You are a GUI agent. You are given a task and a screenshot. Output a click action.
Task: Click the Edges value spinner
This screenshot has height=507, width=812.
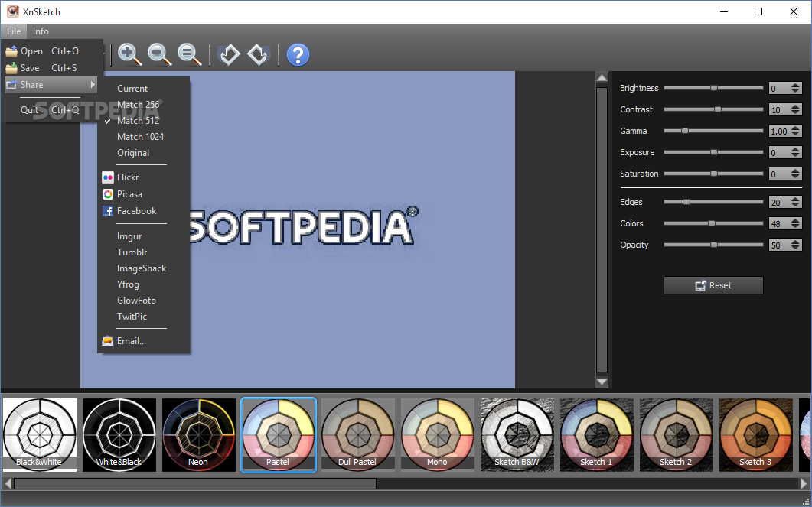tap(785, 203)
